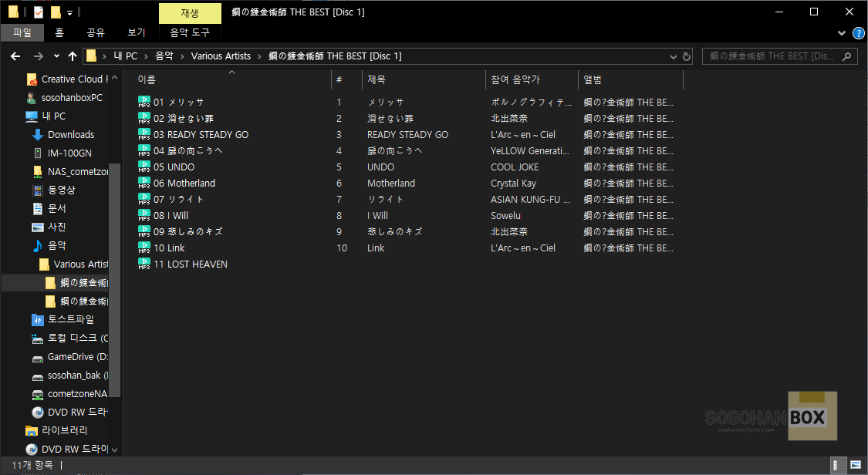This screenshot has height=475, width=868.
Task: Open Creative Cloud Files in sidebar
Action: [66, 79]
